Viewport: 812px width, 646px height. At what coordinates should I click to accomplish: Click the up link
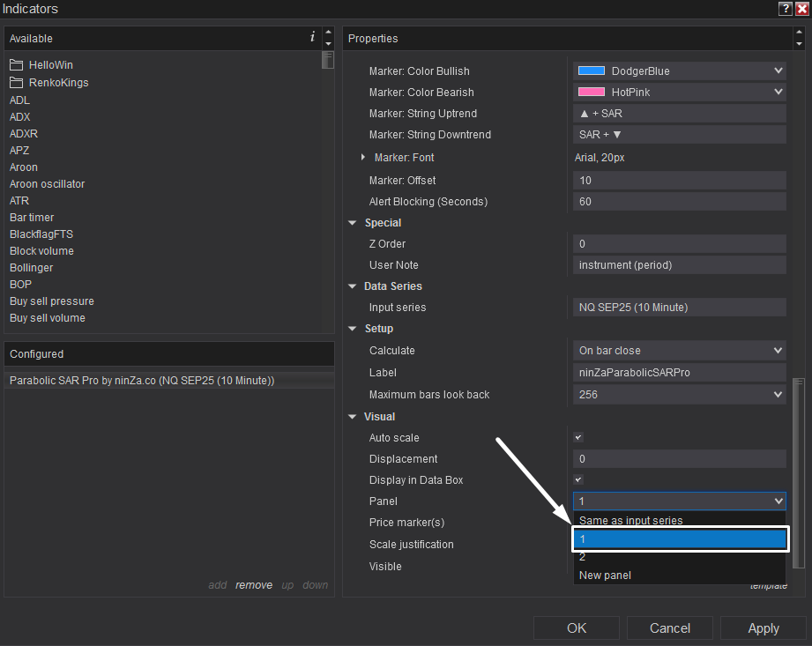click(287, 585)
